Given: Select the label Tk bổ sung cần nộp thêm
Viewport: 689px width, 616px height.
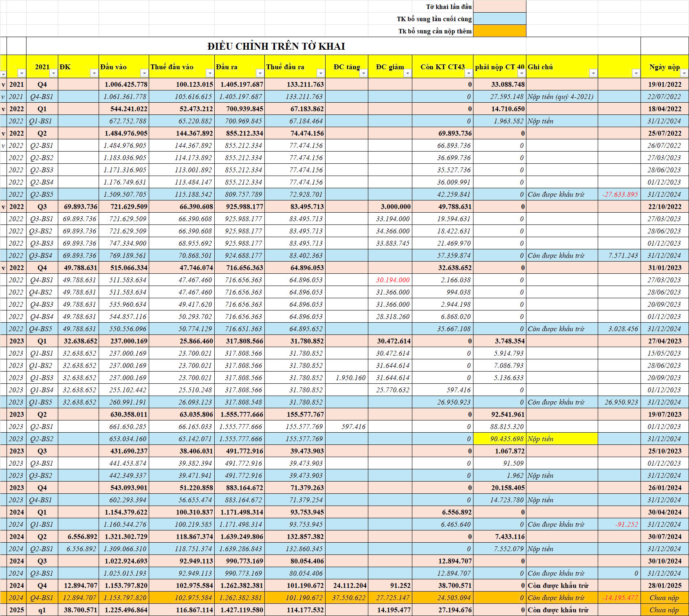Looking at the screenshot, I should [435, 31].
